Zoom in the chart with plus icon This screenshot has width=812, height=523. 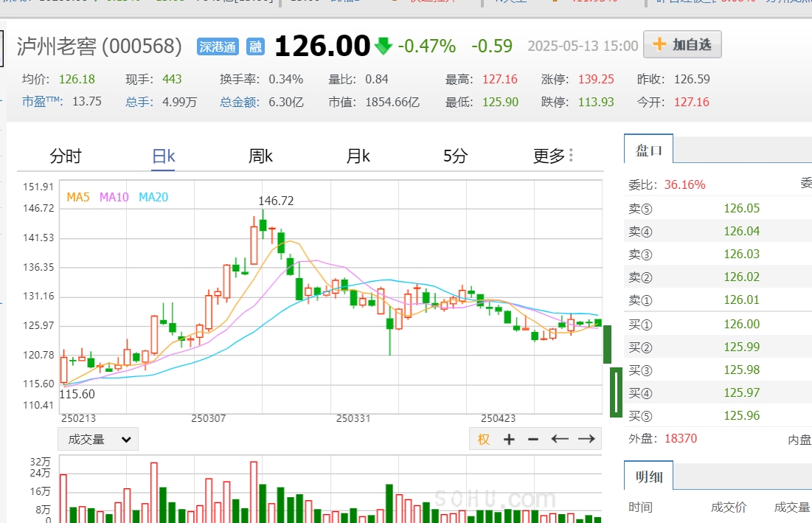pyautogui.click(x=509, y=439)
